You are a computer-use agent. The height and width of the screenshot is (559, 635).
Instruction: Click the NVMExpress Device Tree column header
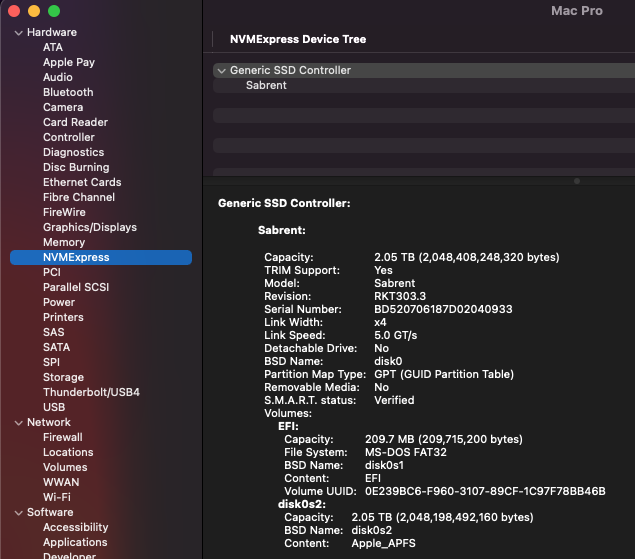pos(298,39)
